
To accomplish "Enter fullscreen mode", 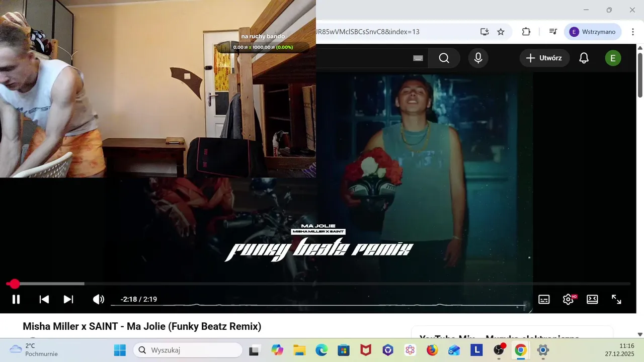I will tap(616, 299).
